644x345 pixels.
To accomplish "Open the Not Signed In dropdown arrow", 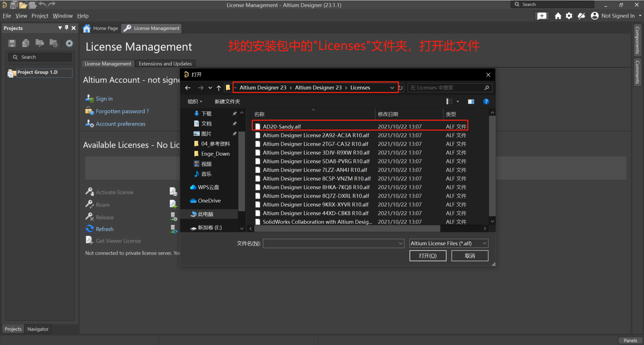I will 640,16.
